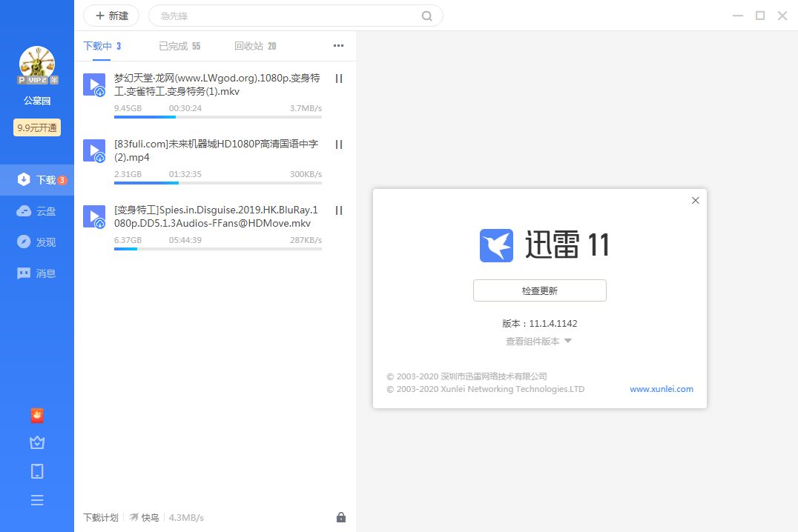Screen dimensions: 798x532
Task: Pause the 未来机器城 download
Action: (338, 144)
